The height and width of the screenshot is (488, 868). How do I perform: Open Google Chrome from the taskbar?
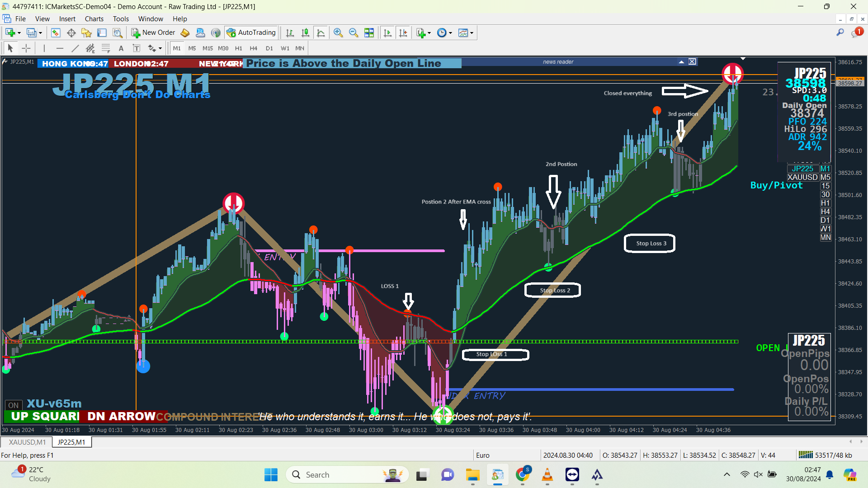(522, 474)
